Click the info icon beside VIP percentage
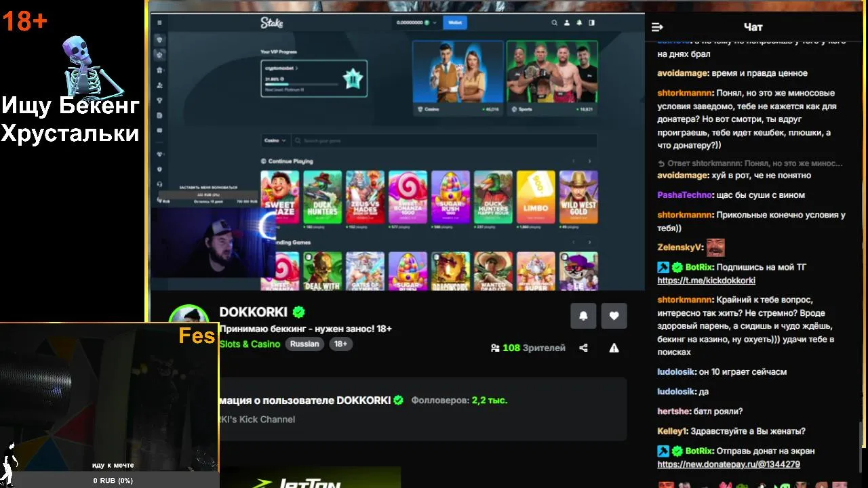Viewport: 868px width, 488px height. tap(283, 79)
